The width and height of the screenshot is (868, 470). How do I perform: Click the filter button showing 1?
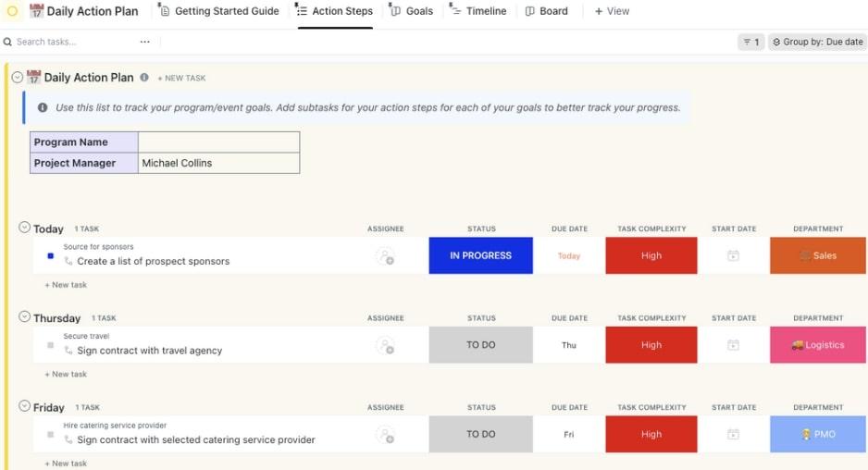point(750,42)
